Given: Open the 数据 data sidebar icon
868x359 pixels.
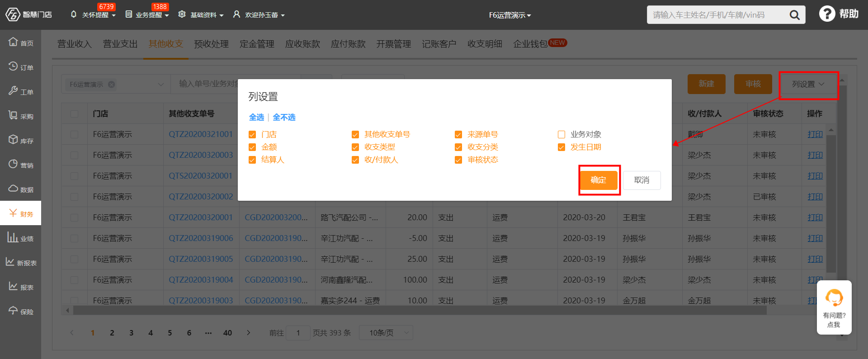Looking at the screenshot, I should [13, 189].
